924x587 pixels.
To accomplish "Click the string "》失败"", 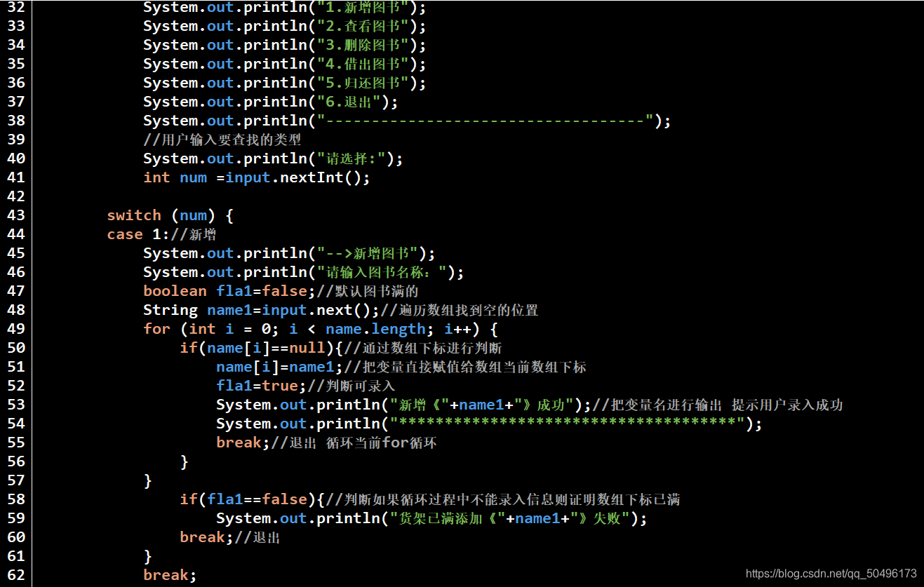I will (x=598, y=518).
